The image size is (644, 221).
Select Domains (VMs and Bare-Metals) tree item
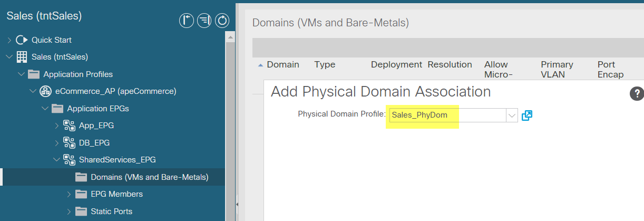coord(150,177)
